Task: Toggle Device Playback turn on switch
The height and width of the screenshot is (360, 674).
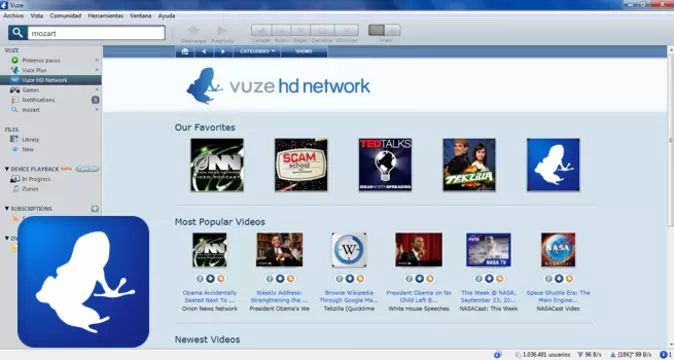Action: click(87, 169)
